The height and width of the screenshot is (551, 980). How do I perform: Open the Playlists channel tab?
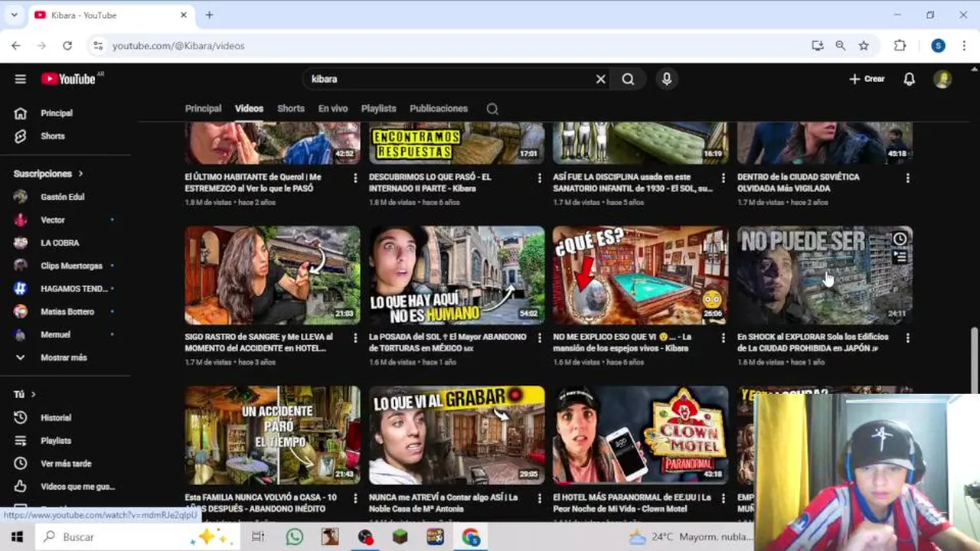[x=378, y=109]
